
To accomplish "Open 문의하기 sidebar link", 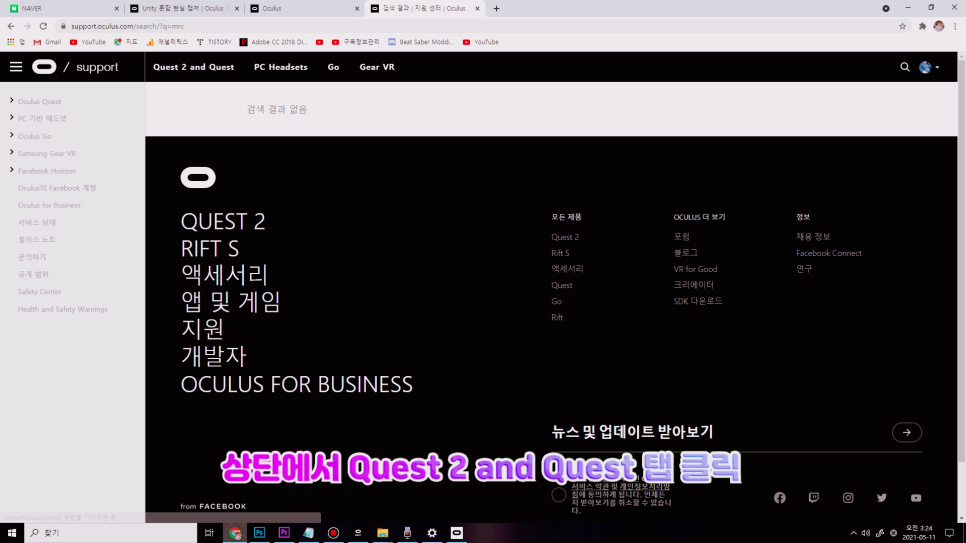I will pyautogui.click(x=32, y=256).
